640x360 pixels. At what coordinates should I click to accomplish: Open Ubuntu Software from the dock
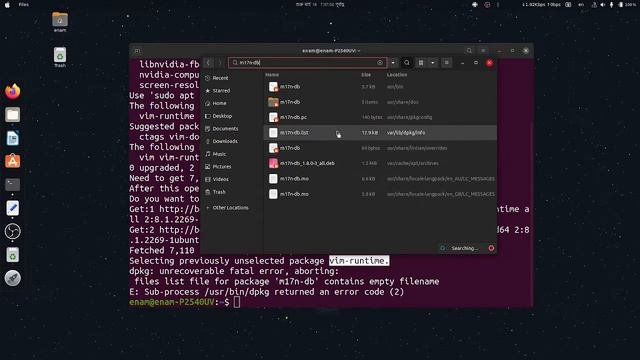pos(13,161)
